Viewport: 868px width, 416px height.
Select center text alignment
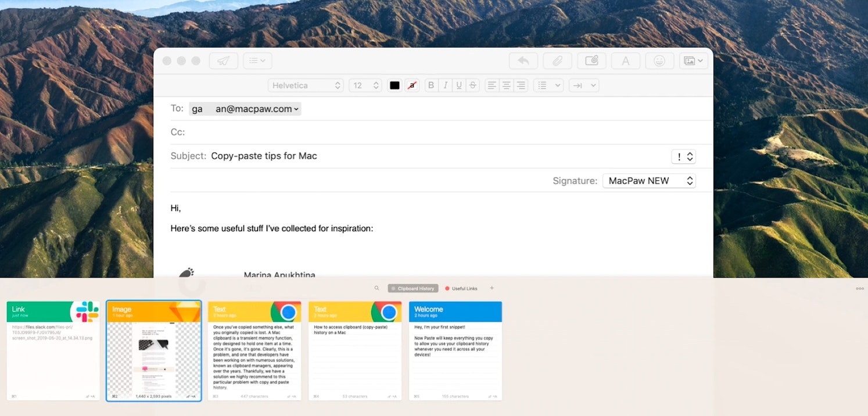tap(505, 85)
